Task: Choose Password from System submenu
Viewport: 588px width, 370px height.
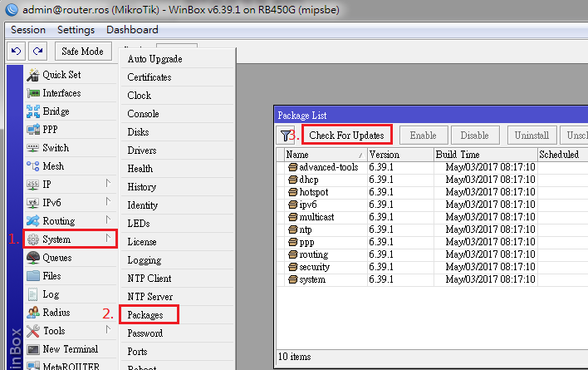Action: (x=178, y=333)
